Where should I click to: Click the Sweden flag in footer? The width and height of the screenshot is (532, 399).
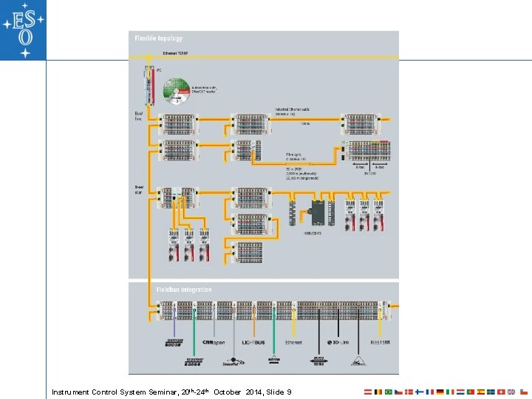491,392
